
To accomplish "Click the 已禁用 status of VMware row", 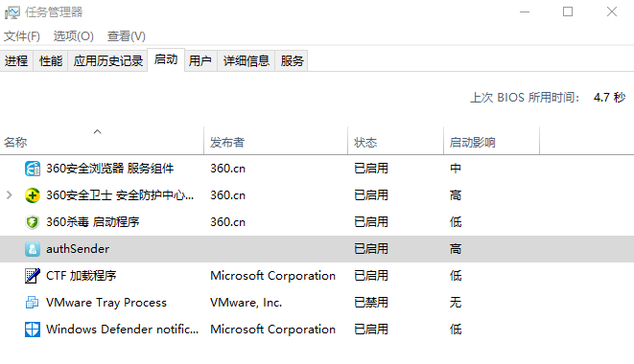I will [x=371, y=303].
